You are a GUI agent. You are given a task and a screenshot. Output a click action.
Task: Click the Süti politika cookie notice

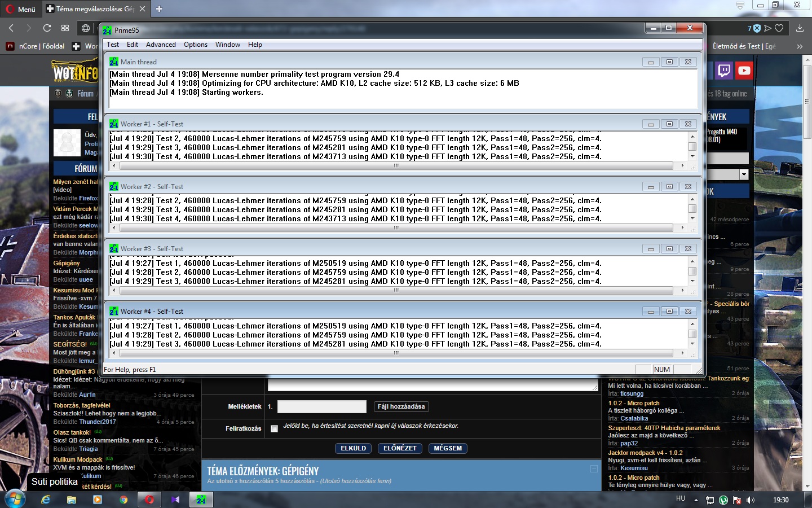tap(54, 481)
